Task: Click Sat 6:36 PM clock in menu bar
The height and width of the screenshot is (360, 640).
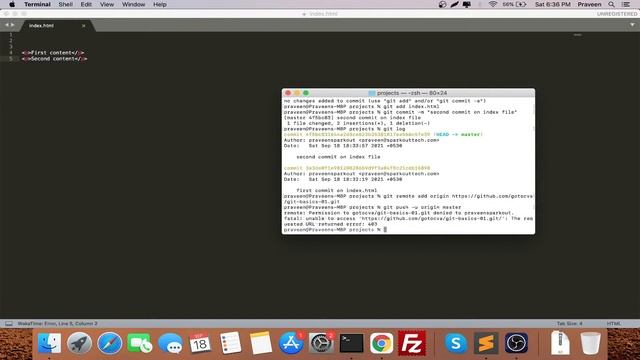Action: (x=553, y=4)
